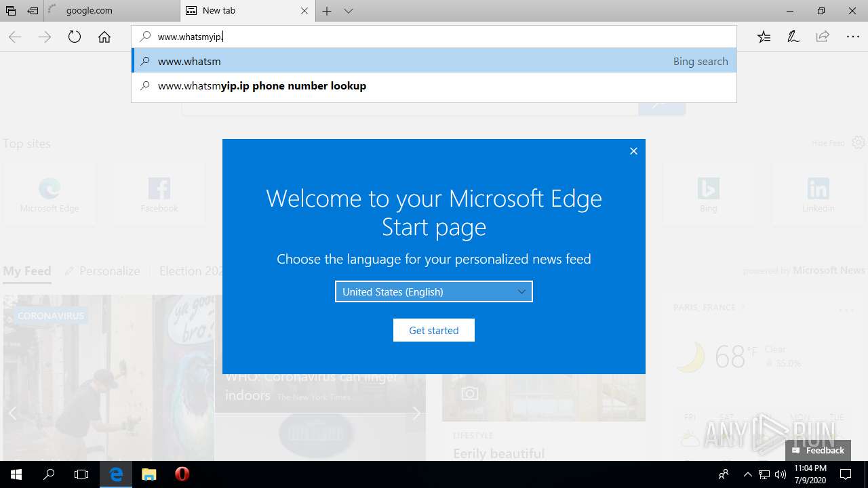
Task: Click the Refresh page icon
Action: point(75,37)
